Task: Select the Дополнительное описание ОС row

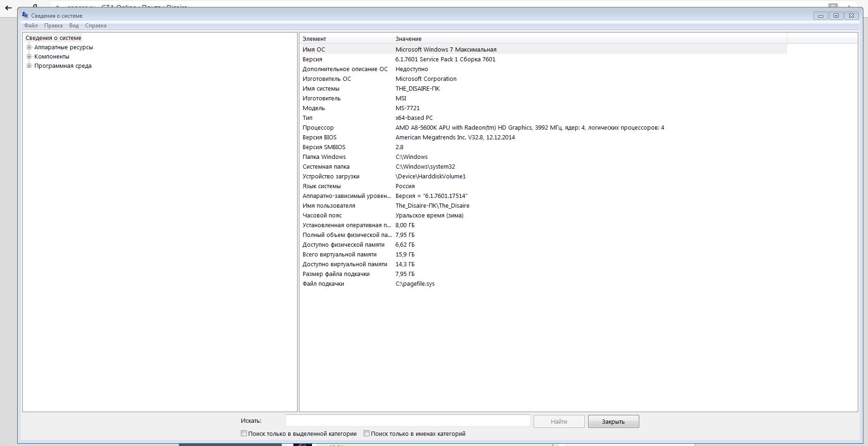Action: click(543, 69)
